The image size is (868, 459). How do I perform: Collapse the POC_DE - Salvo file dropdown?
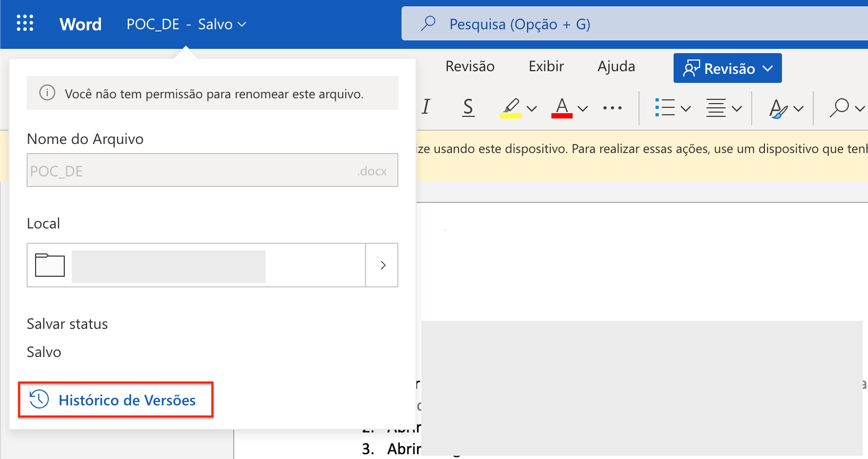coord(186,24)
